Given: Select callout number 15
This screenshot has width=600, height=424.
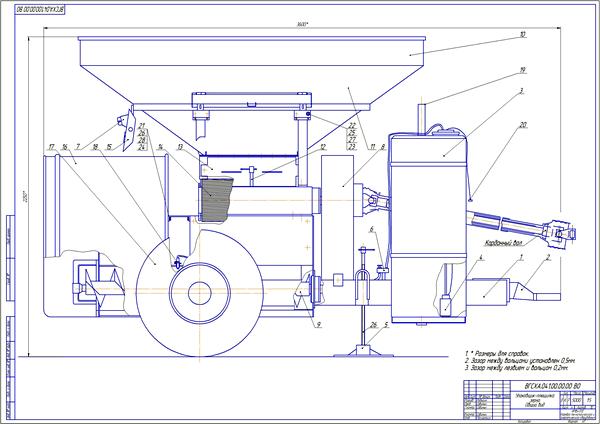Looking at the screenshot, I should (x=109, y=147).
